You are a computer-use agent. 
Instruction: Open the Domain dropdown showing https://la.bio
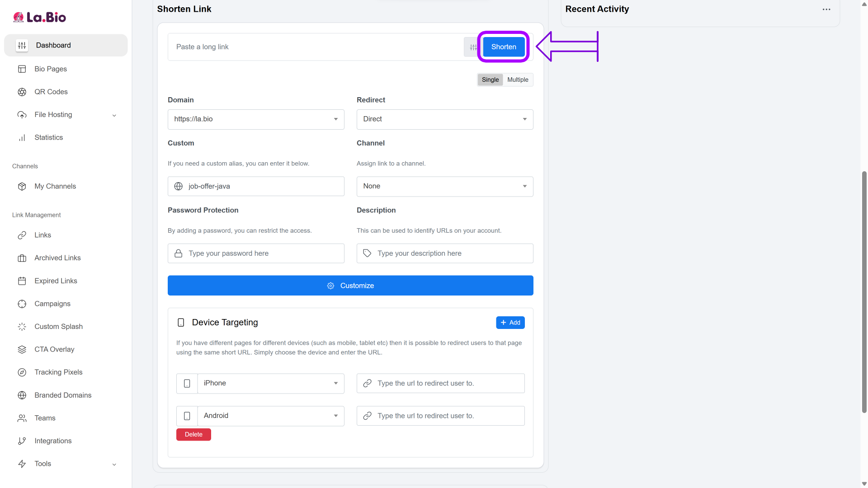pos(255,119)
